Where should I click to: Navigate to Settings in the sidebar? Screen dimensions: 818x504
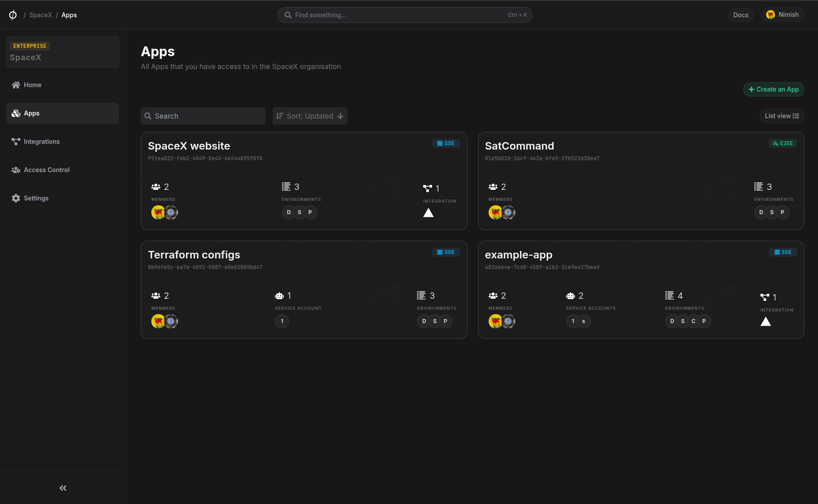pos(36,198)
